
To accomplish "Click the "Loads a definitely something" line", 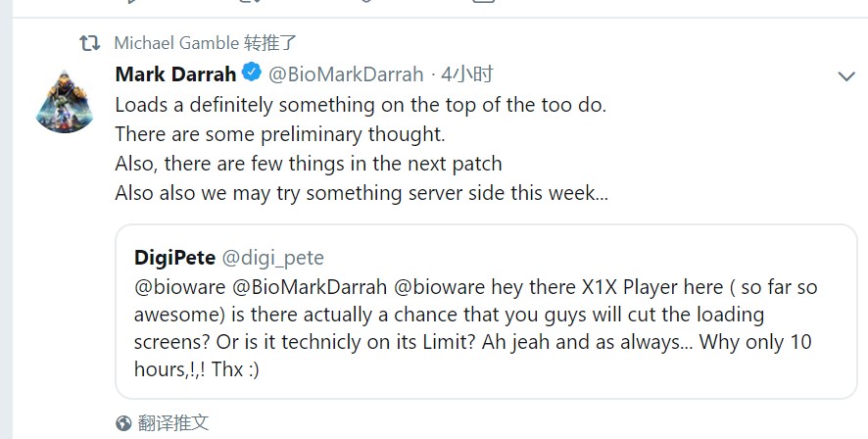I will click(x=361, y=104).
